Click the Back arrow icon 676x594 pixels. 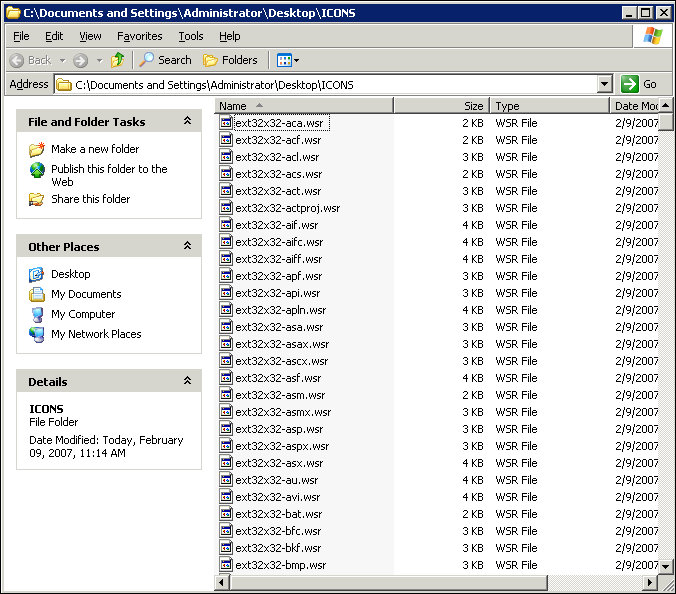17,60
